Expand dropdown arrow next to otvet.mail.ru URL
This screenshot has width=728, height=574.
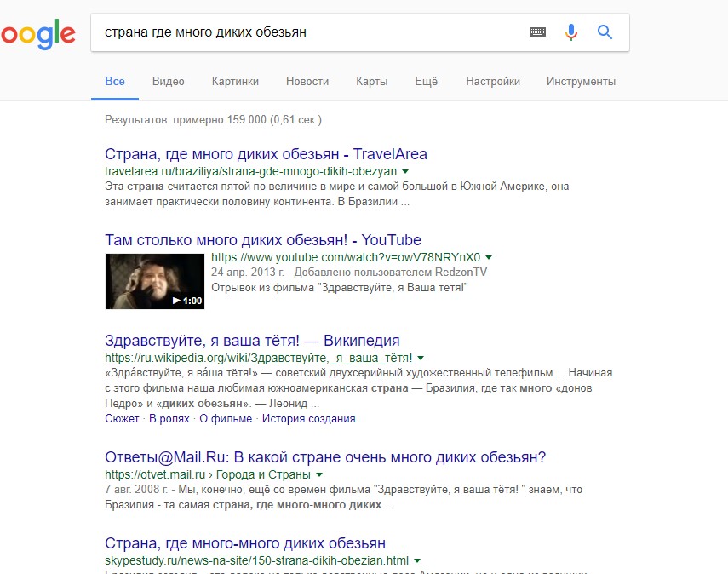point(319,474)
